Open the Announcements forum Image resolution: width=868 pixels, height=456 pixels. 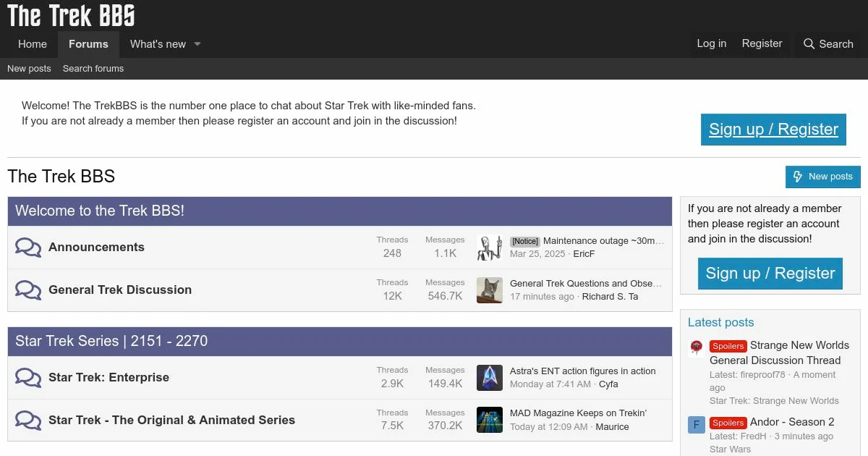96,248
